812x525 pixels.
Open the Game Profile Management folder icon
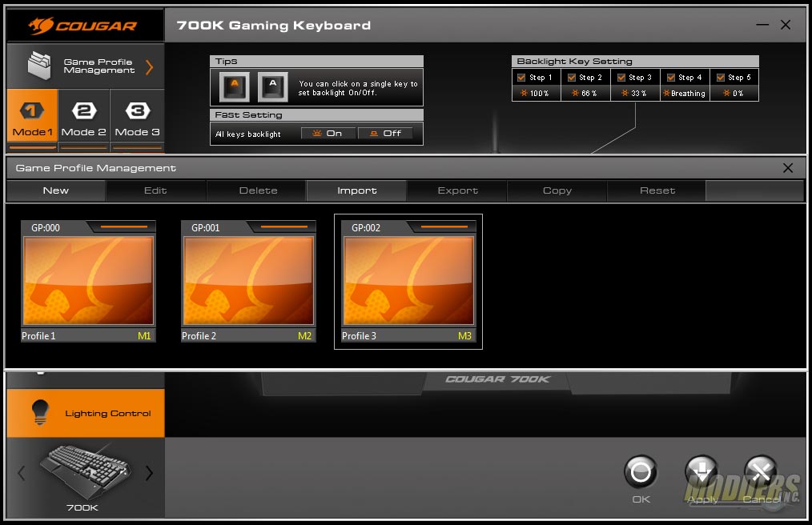pos(39,66)
